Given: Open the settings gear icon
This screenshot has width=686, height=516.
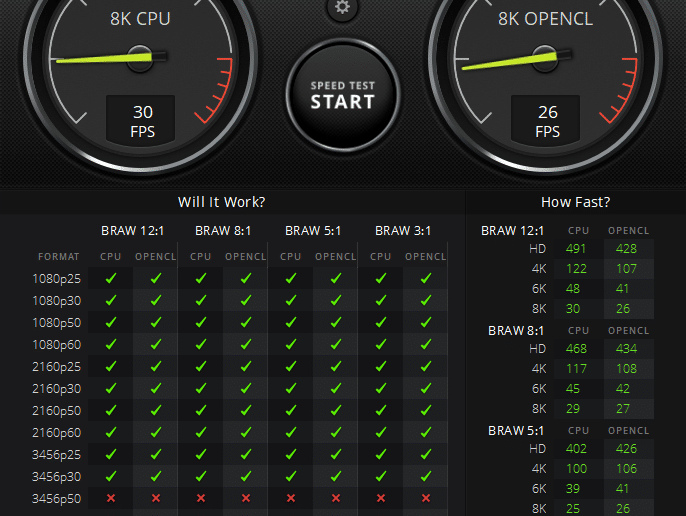Looking at the screenshot, I should [x=343, y=7].
